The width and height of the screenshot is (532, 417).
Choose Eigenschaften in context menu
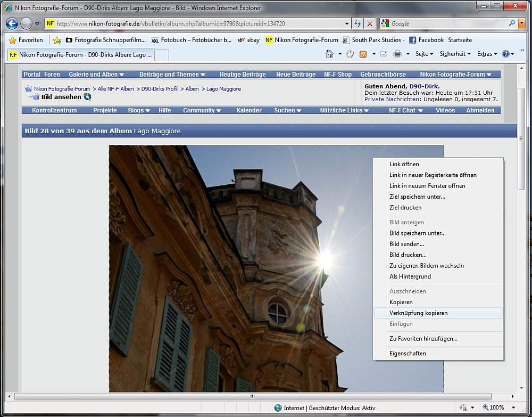tap(438, 353)
